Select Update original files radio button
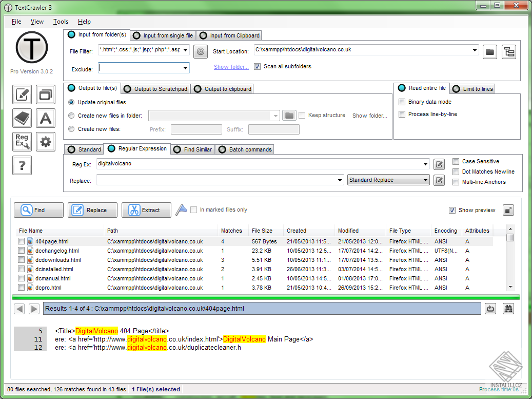This screenshot has height=399, width=532. click(x=71, y=102)
